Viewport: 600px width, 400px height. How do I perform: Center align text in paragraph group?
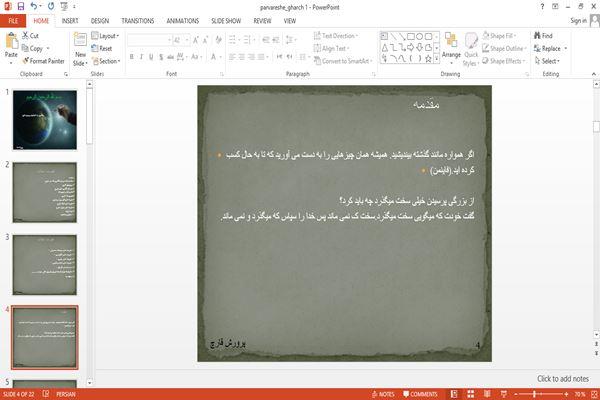[x=241, y=57]
